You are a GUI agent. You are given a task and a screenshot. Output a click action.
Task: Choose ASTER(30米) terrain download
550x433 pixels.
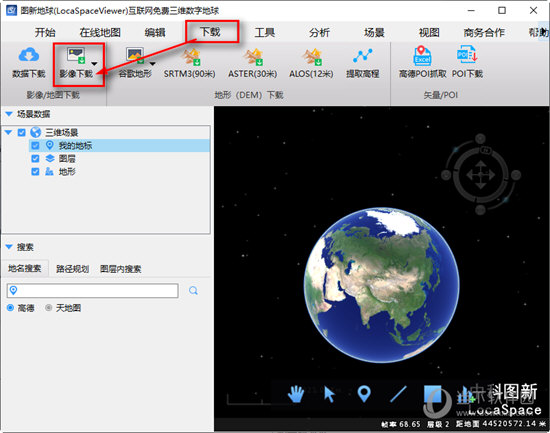pos(253,63)
